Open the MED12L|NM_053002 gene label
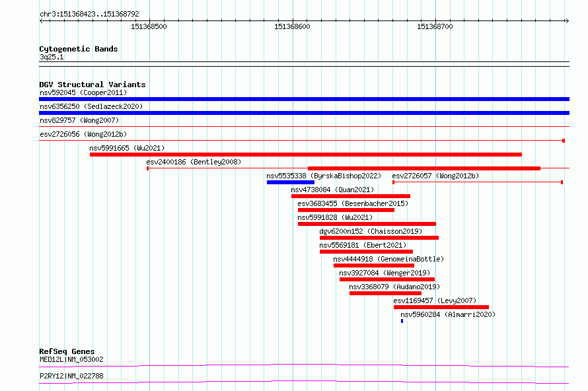588x391 pixels. coord(71,359)
